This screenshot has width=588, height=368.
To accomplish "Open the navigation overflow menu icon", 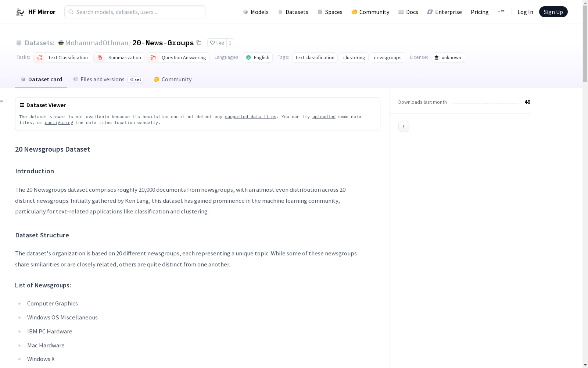I will coord(501,12).
